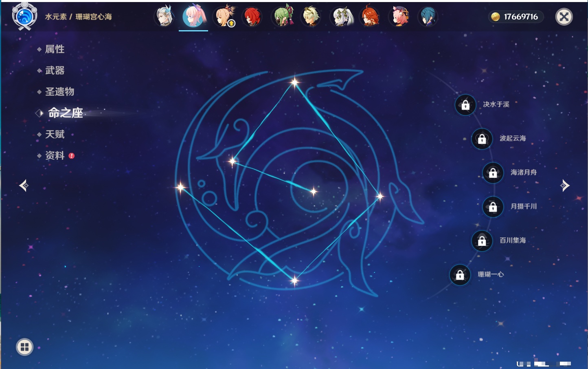Switch to the orange-haired character avatar
588x369 pixels.
tap(370, 16)
